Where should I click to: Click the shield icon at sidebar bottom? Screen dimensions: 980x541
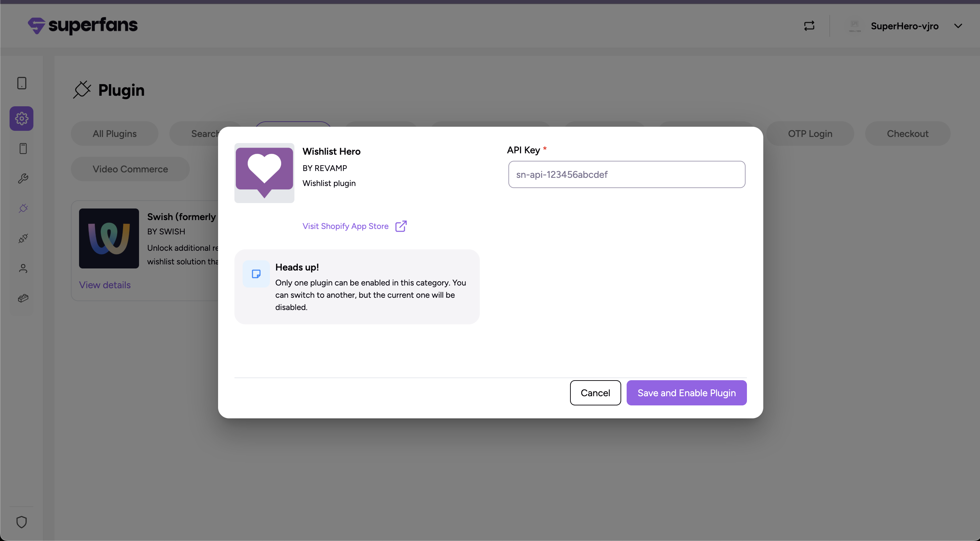22,522
